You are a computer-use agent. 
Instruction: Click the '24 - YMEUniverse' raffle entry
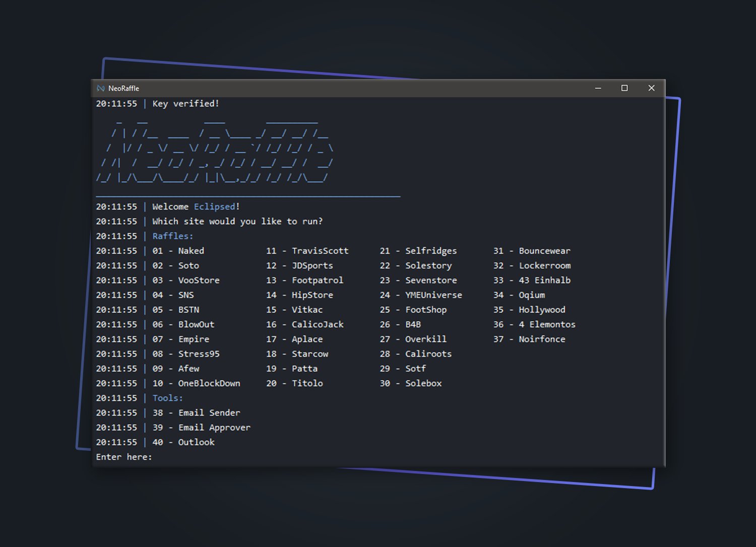point(421,295)
